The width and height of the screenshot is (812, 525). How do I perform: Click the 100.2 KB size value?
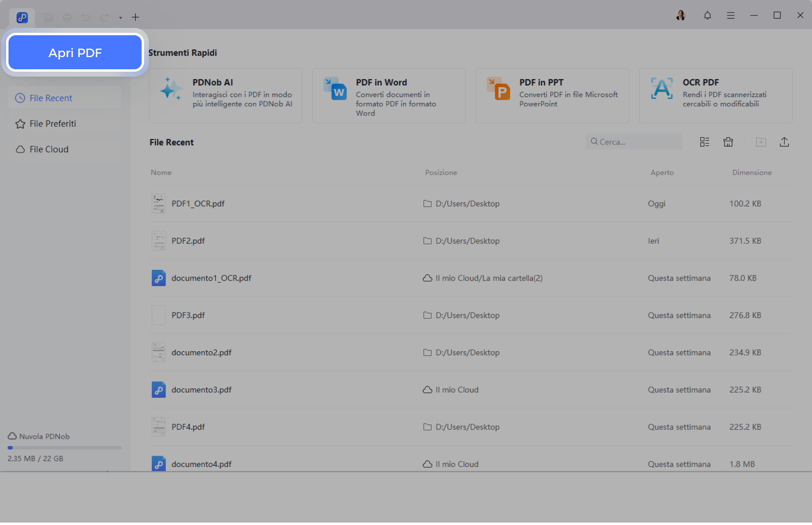745,203
